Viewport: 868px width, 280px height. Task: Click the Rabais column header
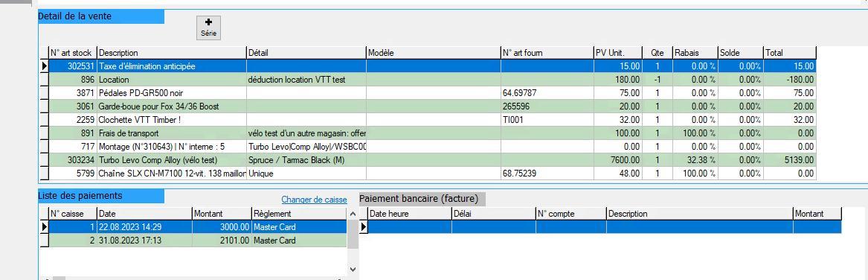tap(695, 53)
